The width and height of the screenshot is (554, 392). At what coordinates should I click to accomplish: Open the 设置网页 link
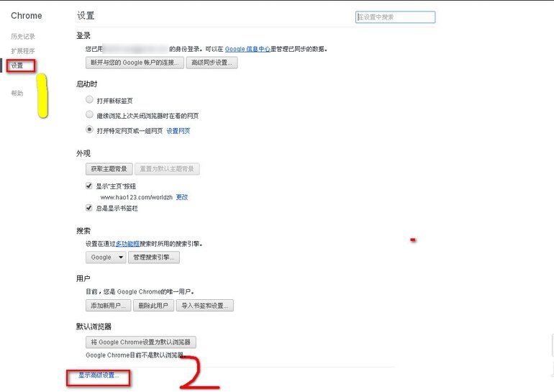coord(178,131)
